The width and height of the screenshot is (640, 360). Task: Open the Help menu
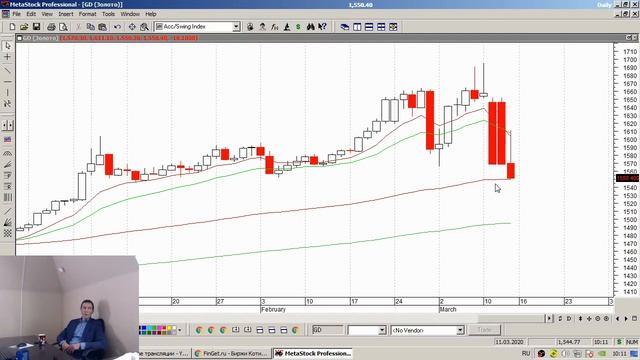pos(151,14)
